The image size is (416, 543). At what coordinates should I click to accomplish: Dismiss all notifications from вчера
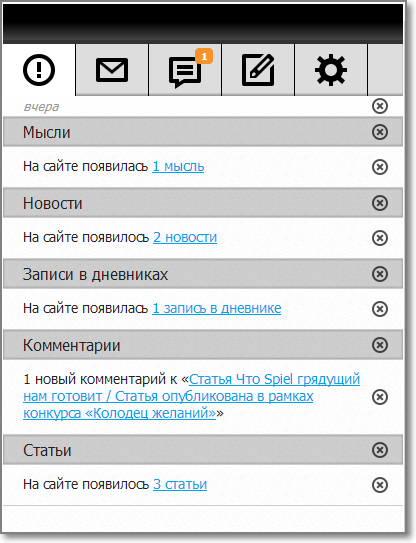(x=380, y=106)
